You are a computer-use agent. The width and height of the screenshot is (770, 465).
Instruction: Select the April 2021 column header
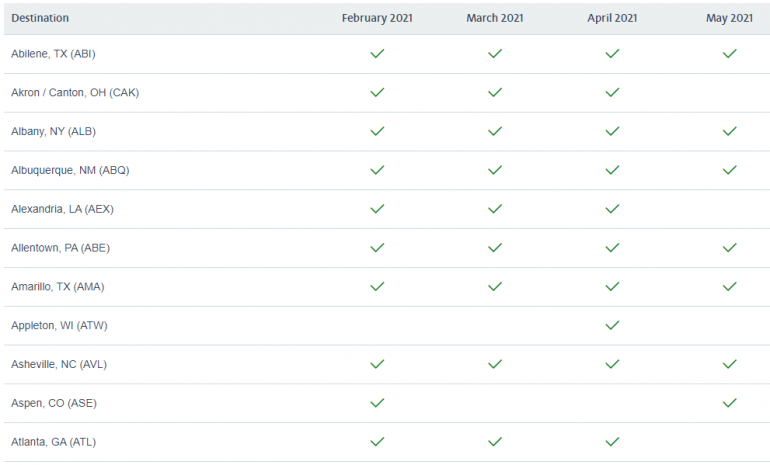tap(612, 18)
